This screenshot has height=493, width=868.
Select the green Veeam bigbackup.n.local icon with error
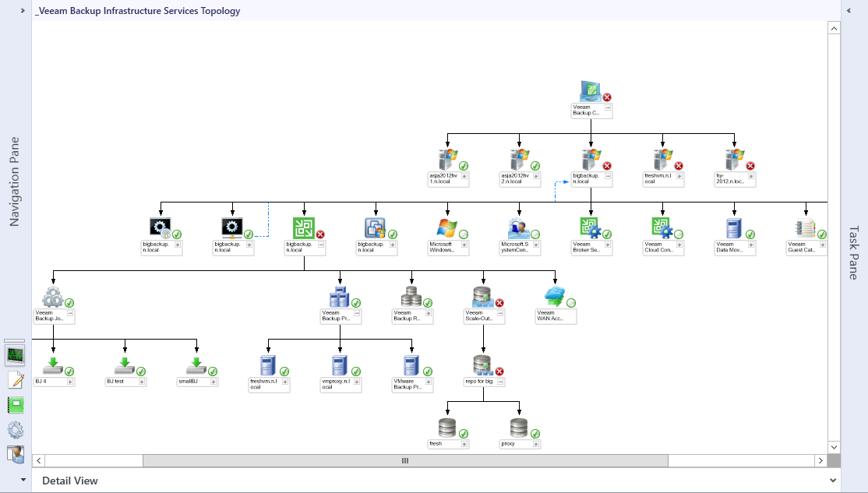coord(303,228)
